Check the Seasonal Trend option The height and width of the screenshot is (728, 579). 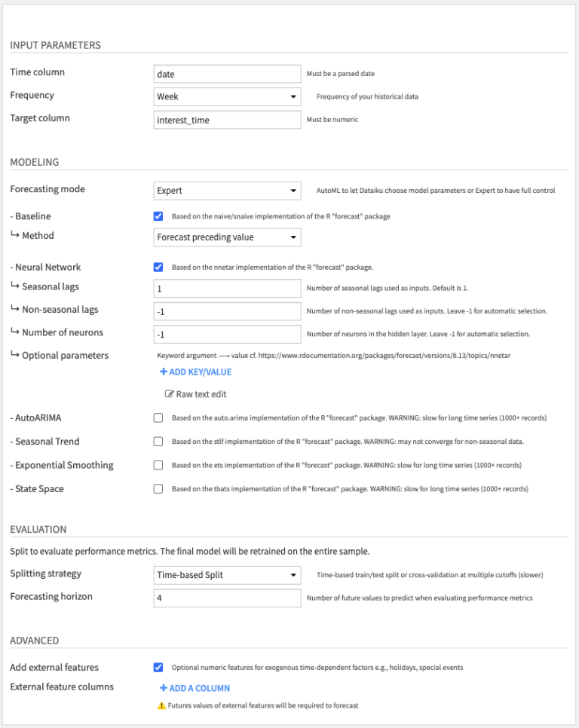(158, 441)
